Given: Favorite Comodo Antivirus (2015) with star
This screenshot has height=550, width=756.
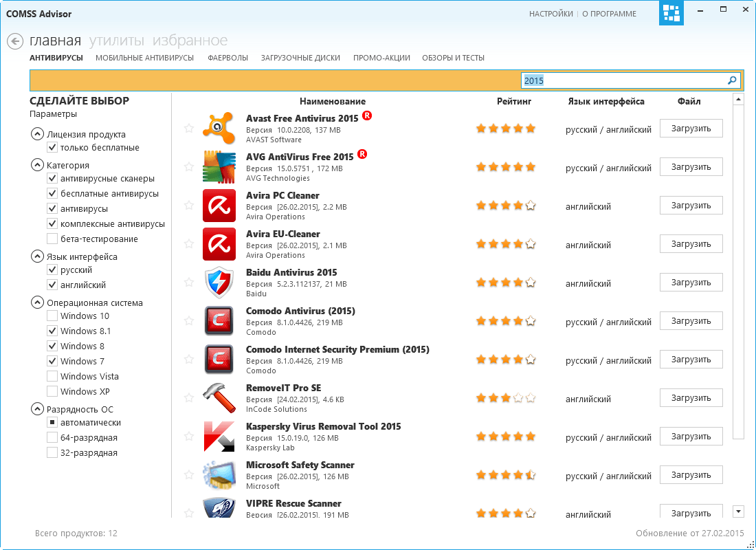Looking at the screenshot, I should pyautogui.click(x=188, y=321).
